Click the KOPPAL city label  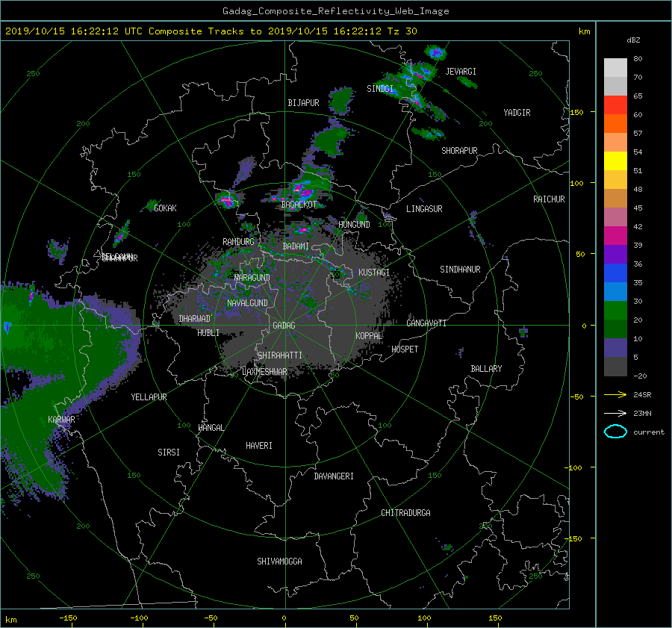pos(369,336)
